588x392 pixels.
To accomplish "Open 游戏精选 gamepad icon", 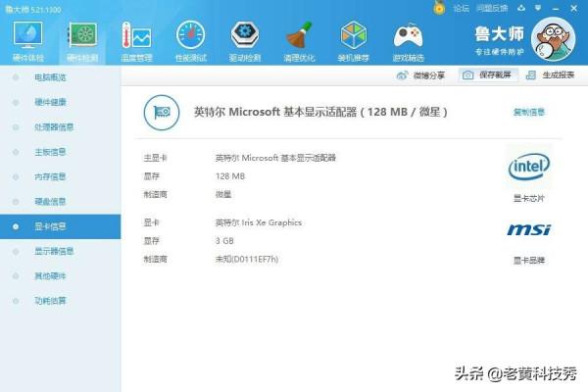I will click(x=408, y=36).
